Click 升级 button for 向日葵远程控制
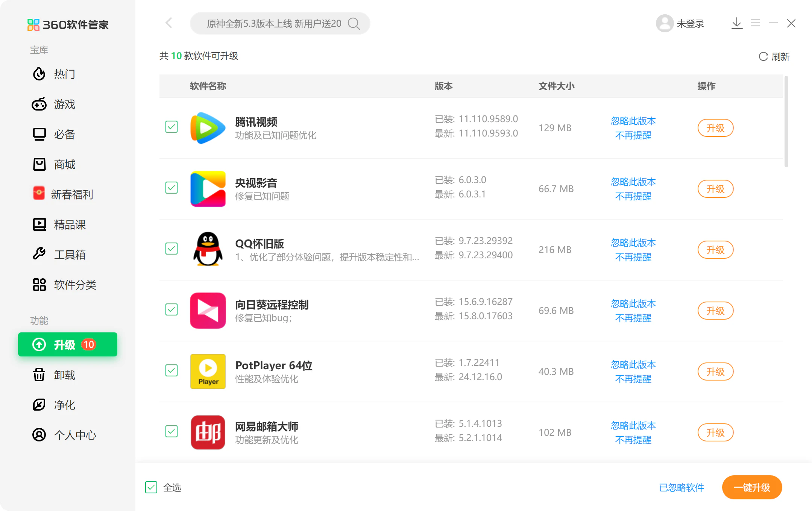 click(715, 311)
